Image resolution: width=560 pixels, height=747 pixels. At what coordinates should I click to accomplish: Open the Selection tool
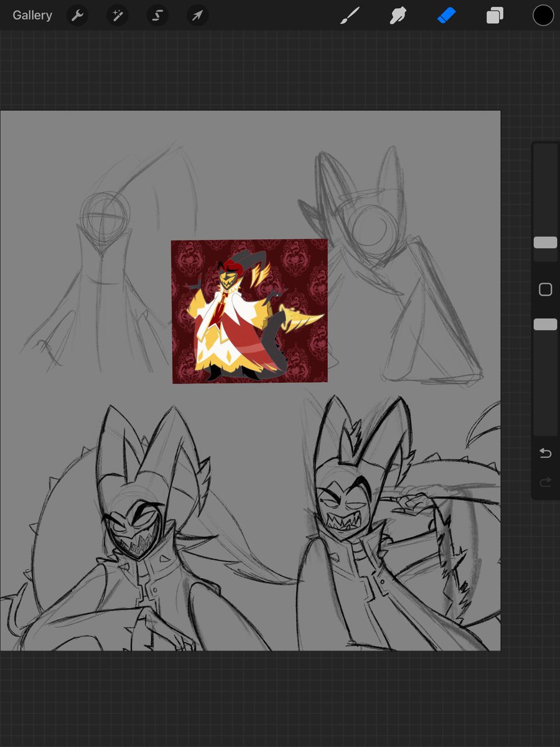point(157,16)
